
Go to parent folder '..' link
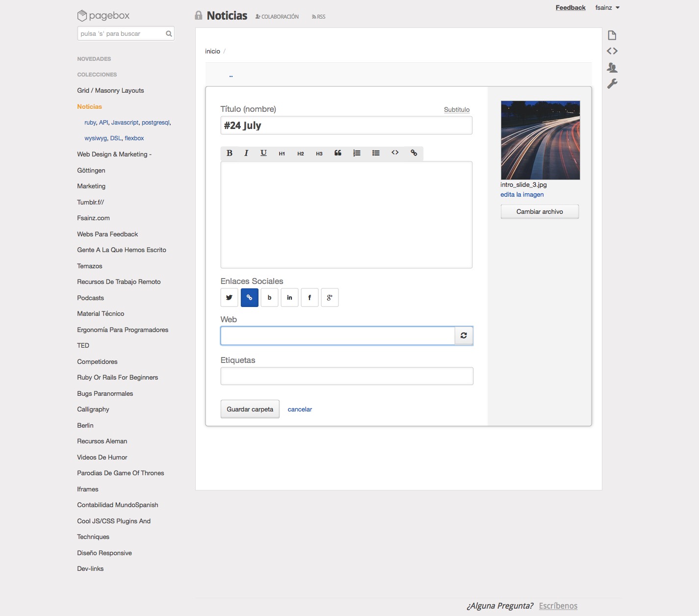(231, 76)
